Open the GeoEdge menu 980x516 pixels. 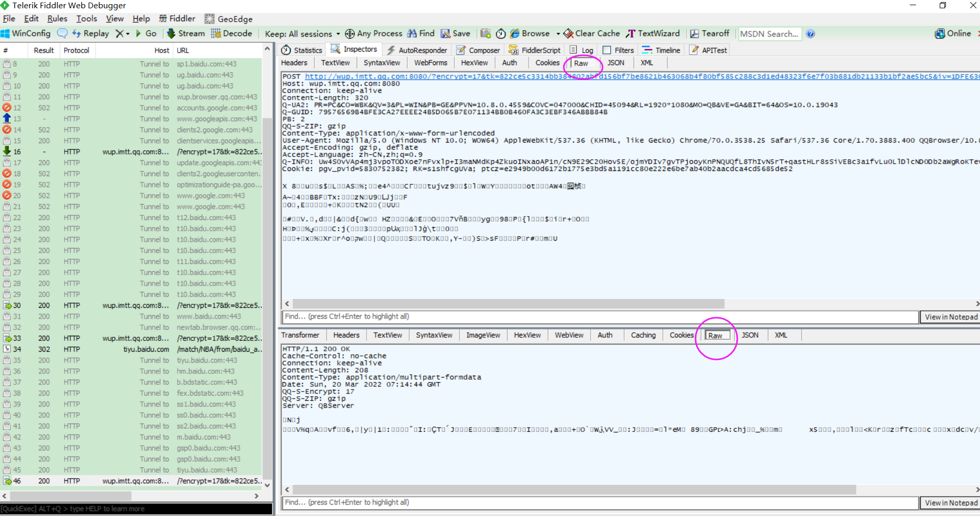[228, 19]
